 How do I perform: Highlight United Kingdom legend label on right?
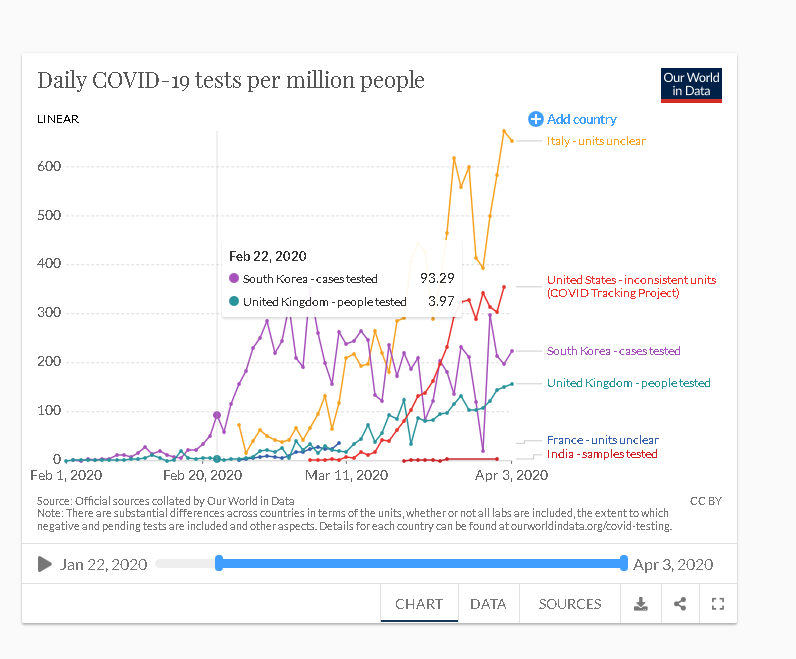(628, 383)
